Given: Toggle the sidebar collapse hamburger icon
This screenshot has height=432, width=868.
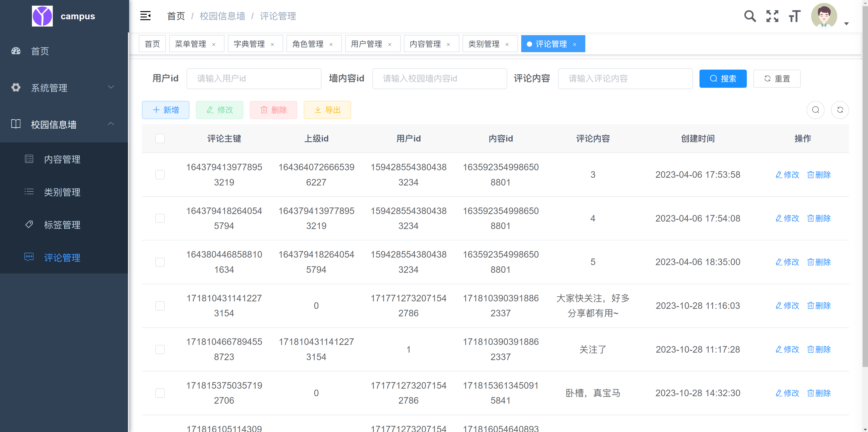Looking at the screenshot, I should point(145,16).
